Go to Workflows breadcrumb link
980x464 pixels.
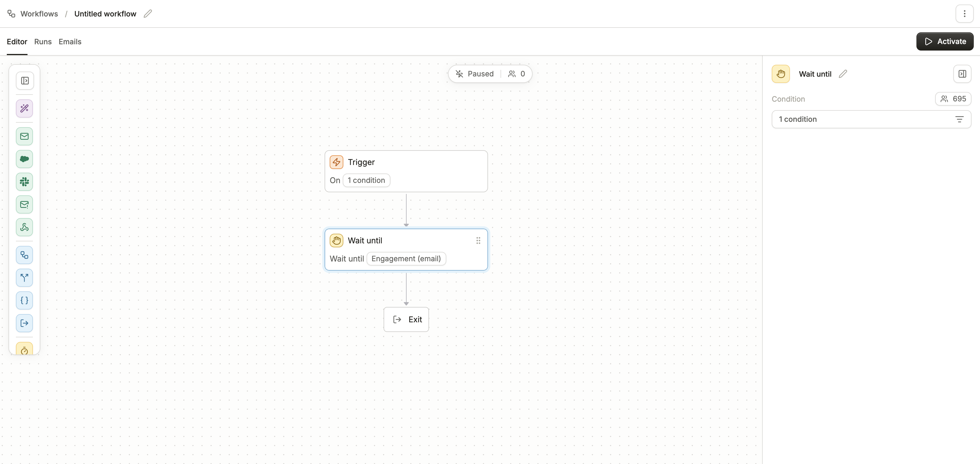(39, 14)
